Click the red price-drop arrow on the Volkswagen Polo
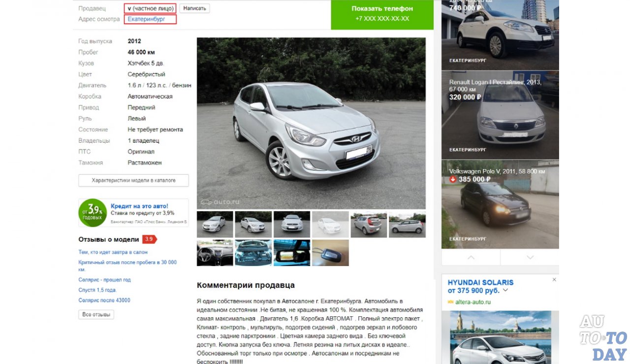 click(453, 179)
